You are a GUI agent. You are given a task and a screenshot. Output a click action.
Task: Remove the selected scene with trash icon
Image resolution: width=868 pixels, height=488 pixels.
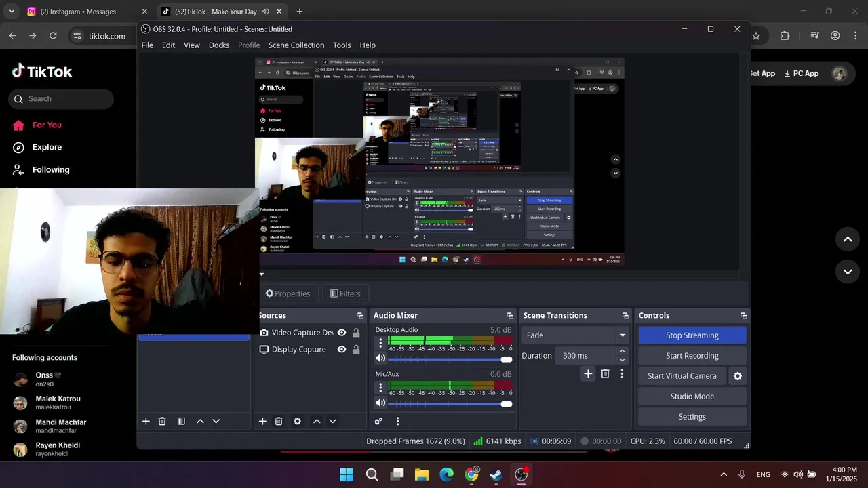tap(162, 421)
